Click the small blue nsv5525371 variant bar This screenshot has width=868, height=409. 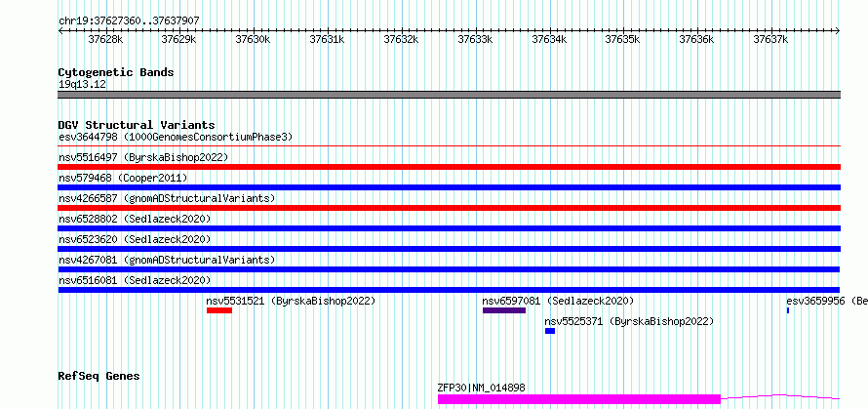(x=550, y=331)
